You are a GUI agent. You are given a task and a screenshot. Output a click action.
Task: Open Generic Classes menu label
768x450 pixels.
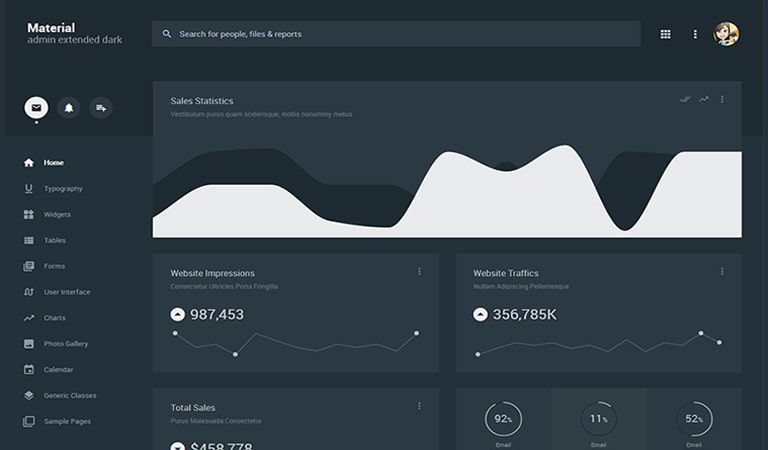pos(70,395)
